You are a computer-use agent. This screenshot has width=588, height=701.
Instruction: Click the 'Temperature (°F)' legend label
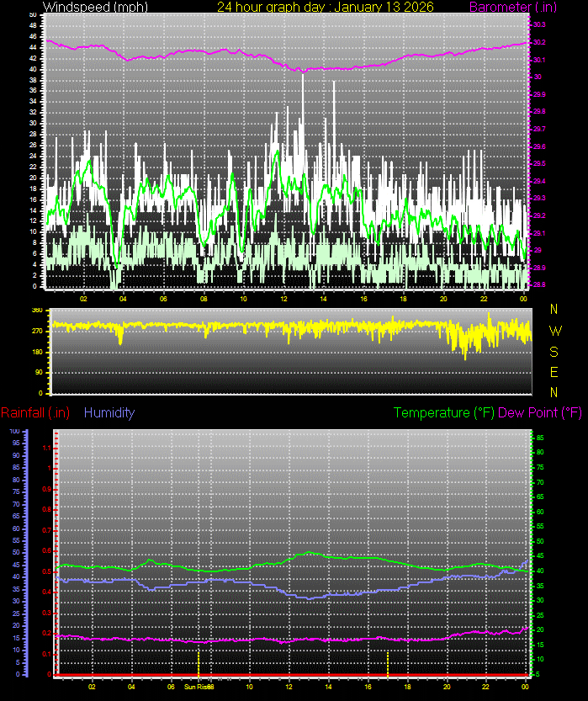click(x=444, y=412)
